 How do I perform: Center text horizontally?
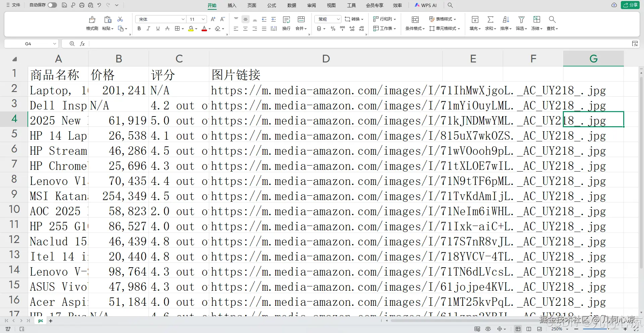[245, 29]
